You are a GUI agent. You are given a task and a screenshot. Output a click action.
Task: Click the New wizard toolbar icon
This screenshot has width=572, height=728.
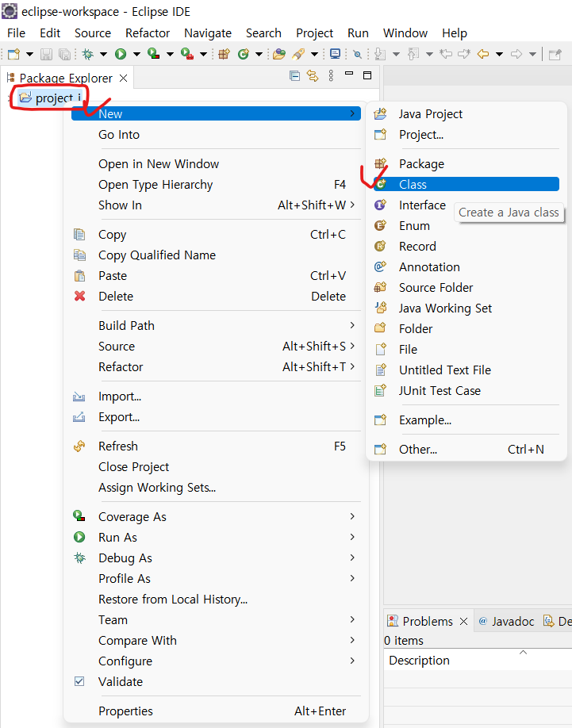pyautogui.click(x=14, y=54)
